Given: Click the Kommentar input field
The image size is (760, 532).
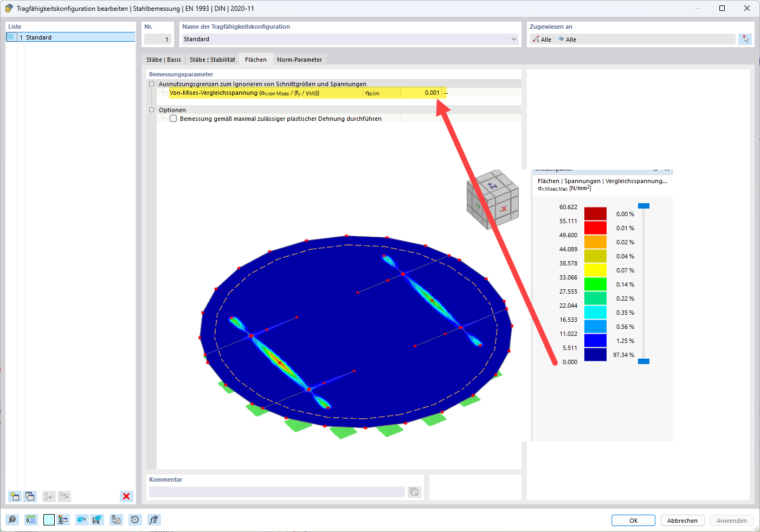Looking at the screenshot, I should click(277, 492).
